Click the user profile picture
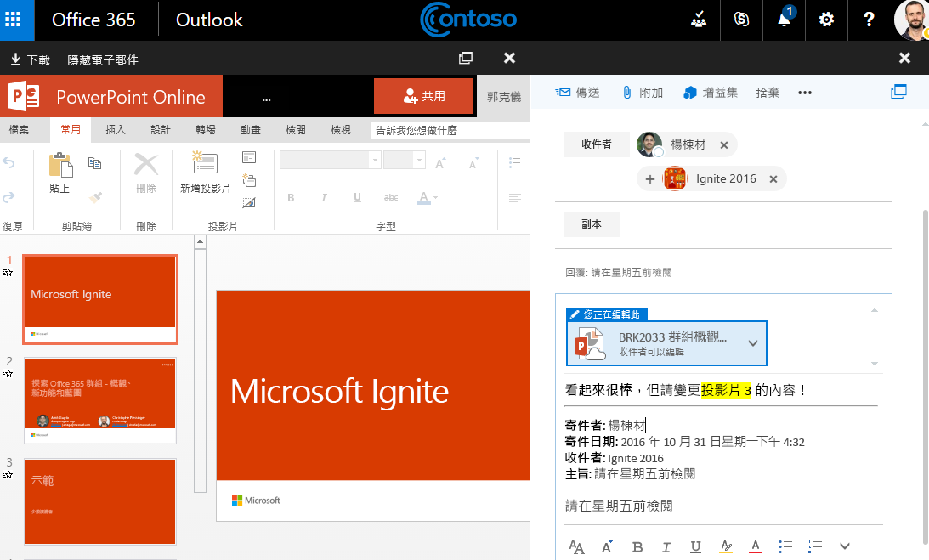The width and height of the screenshot is (929, 560). coord(911,20)
